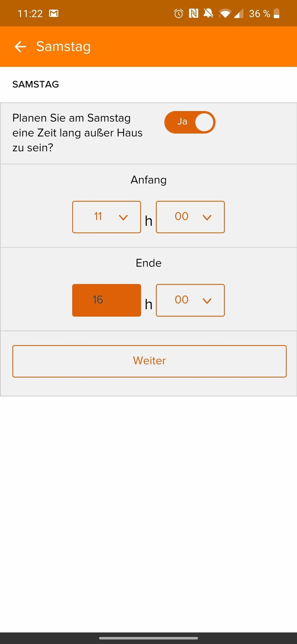Select the SAMSTAG section header

[35, 84]
